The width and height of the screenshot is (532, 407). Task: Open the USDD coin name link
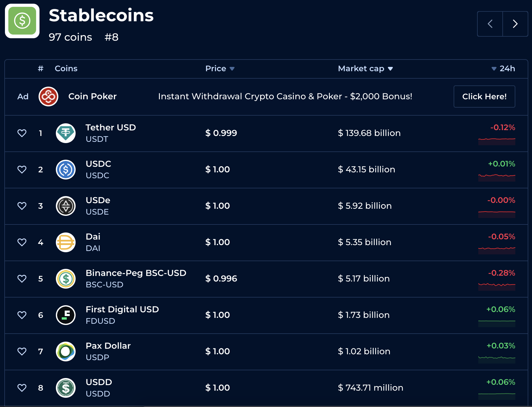(99, 382)
